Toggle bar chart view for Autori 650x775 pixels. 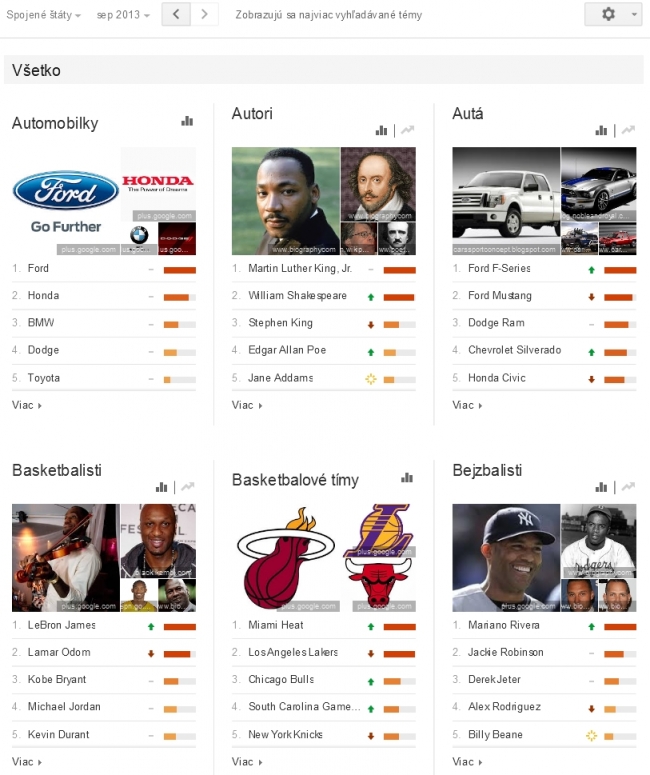tap(381, 130)
